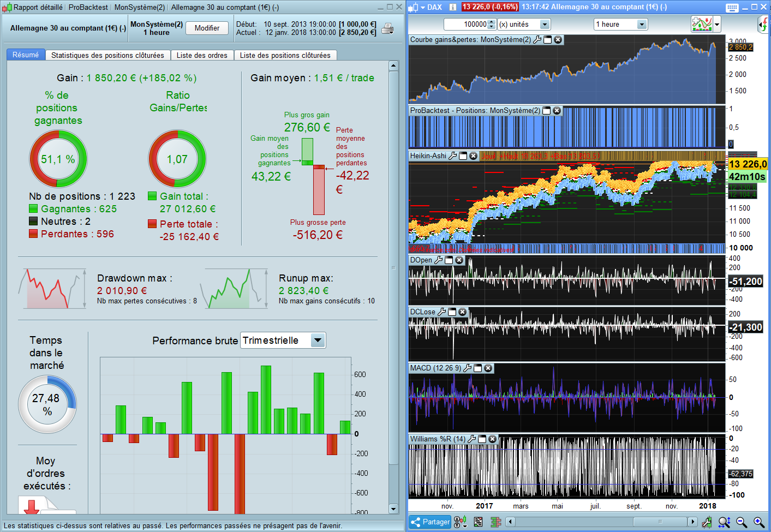The image size is (771, 532).
Task: Toggle maximize for the DOpen panel
Action: coord(449,260)
